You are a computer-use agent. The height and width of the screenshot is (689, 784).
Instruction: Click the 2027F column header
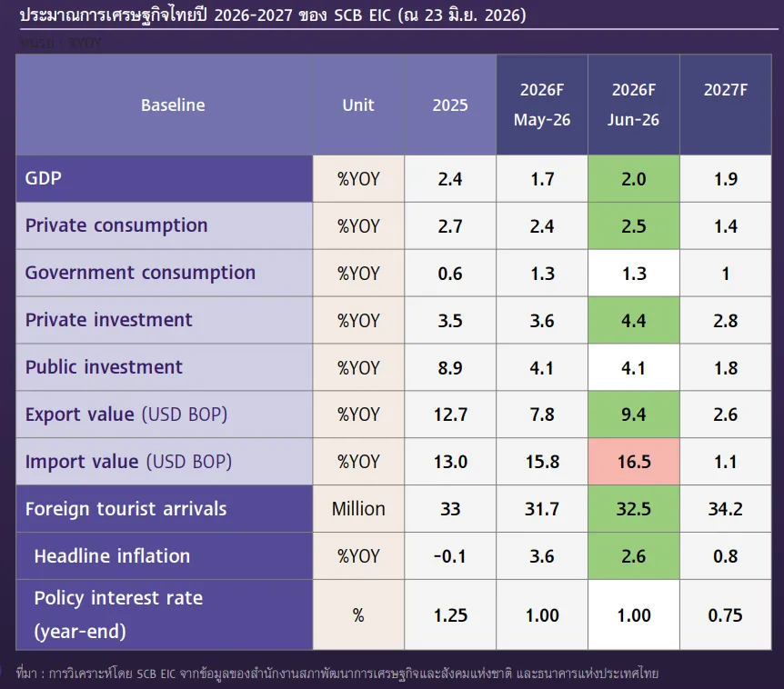(726, 90)
